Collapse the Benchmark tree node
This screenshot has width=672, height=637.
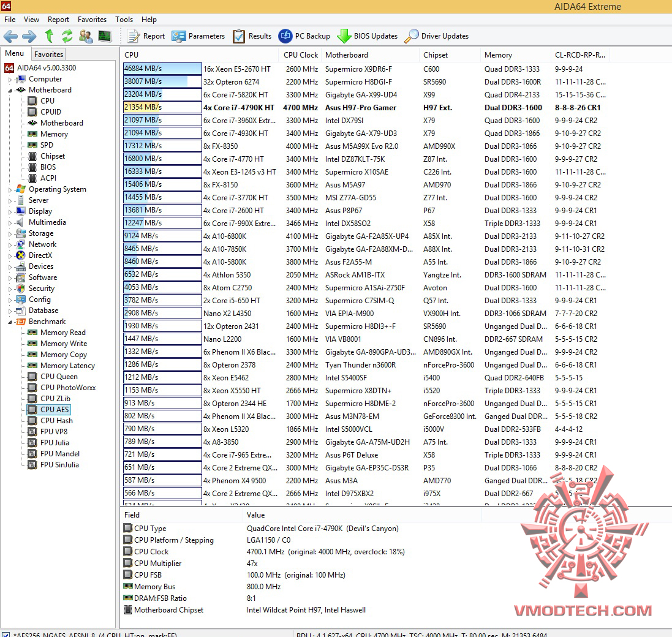10,322
